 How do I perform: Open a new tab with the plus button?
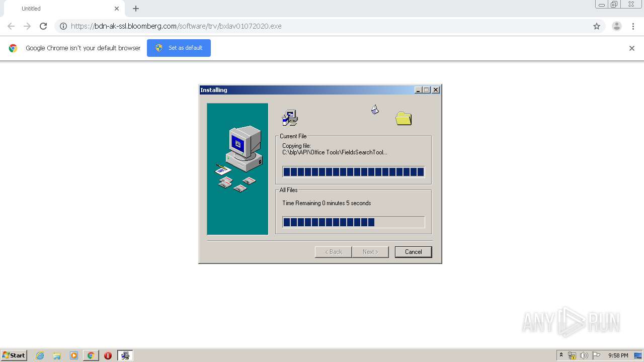136,9
